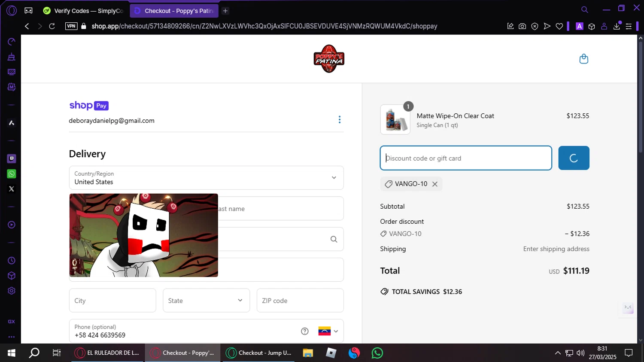Image resolution: width=644 pixels, height=362 pixels.
Task: Open the profile person icon
Action: click(604, 26)
